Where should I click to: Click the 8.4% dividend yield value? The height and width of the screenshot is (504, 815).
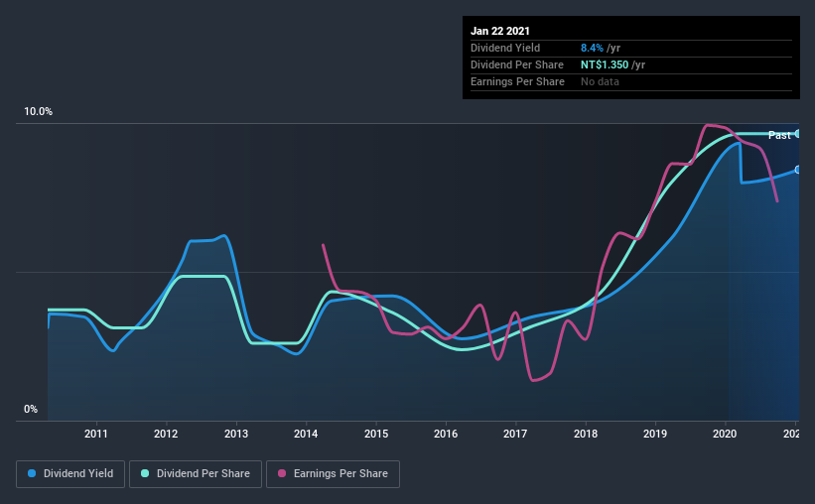point(592,49)
